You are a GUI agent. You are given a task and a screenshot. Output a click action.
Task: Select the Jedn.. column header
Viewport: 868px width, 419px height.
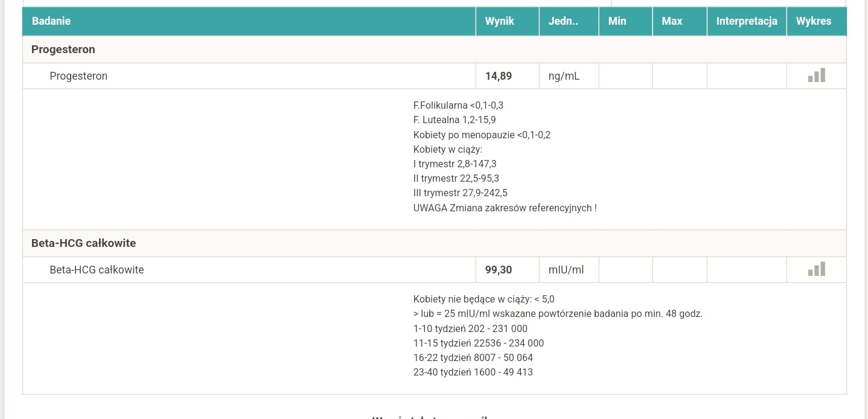563,21
